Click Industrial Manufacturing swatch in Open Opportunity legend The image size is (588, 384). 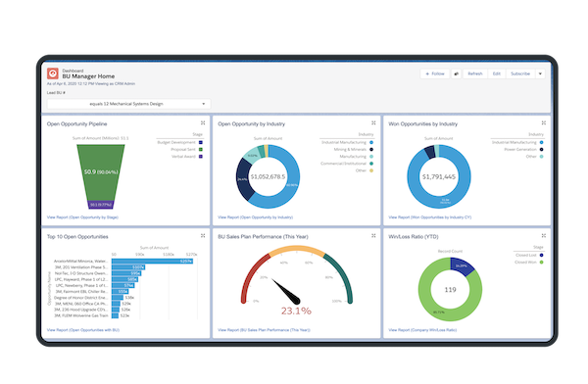(371, 142)
